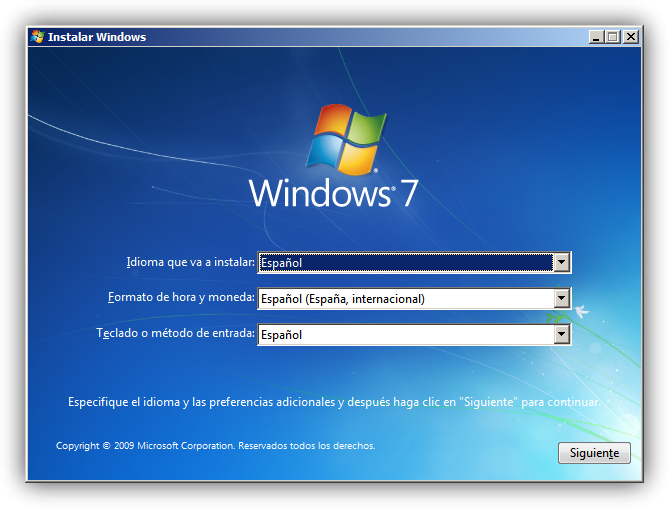Click the Instalar Windows title bar text
The height and width of the screenshot is (508, 669).
97,37
